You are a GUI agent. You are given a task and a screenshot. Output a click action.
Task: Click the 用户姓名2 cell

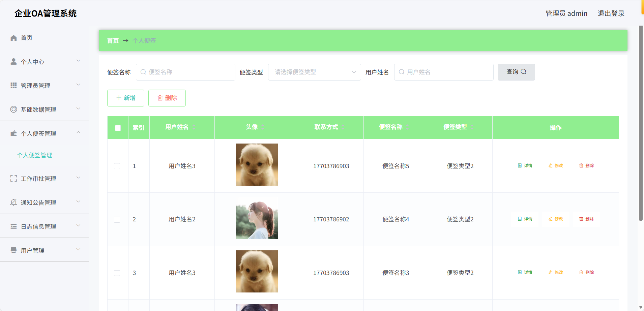182,219
